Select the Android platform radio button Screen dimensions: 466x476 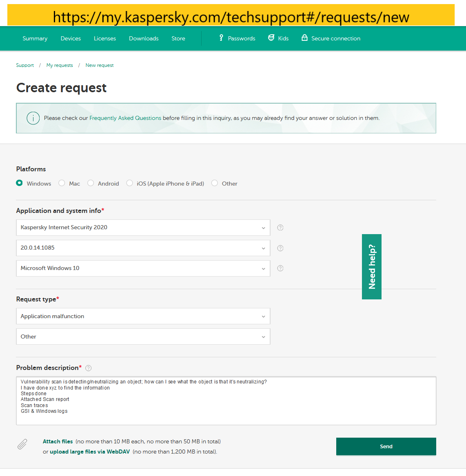(x=91, y=183)
